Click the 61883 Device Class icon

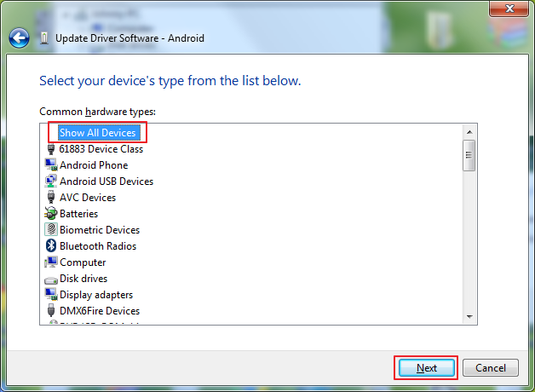pos(51,149)
